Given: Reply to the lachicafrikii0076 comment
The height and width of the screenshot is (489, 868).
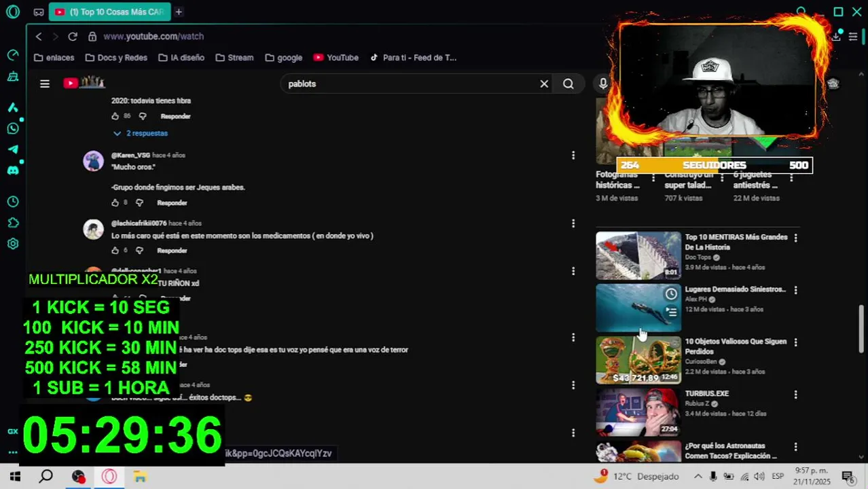Looking at the screenshot, I should coord(172,251).
